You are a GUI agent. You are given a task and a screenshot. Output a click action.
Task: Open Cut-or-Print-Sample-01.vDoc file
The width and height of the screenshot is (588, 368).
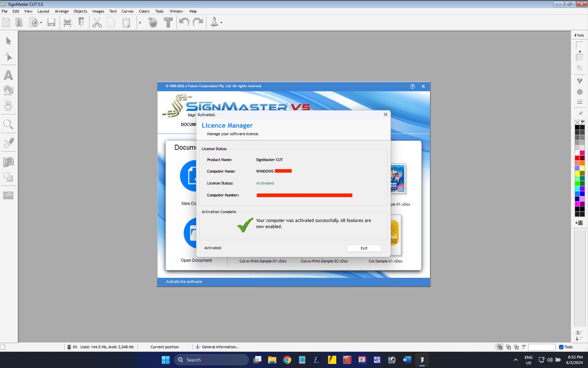click(x=263, y=261)
